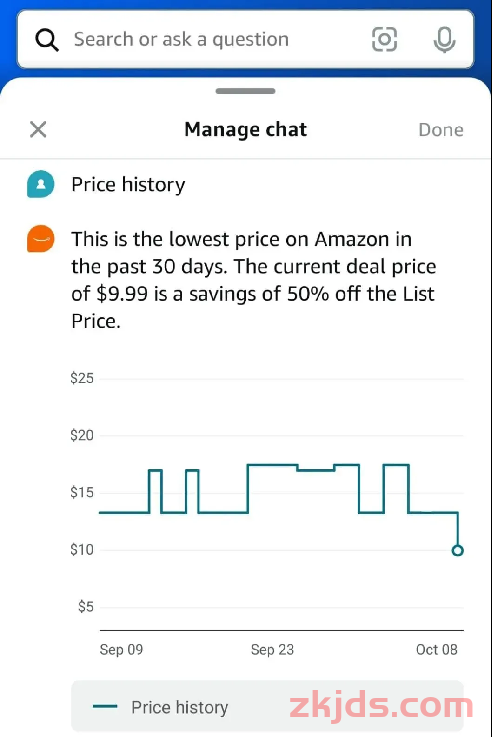This screenshot has width=492, height=737.
Task: Click the Oct 08 date axis label
Action: click(437, 650)
